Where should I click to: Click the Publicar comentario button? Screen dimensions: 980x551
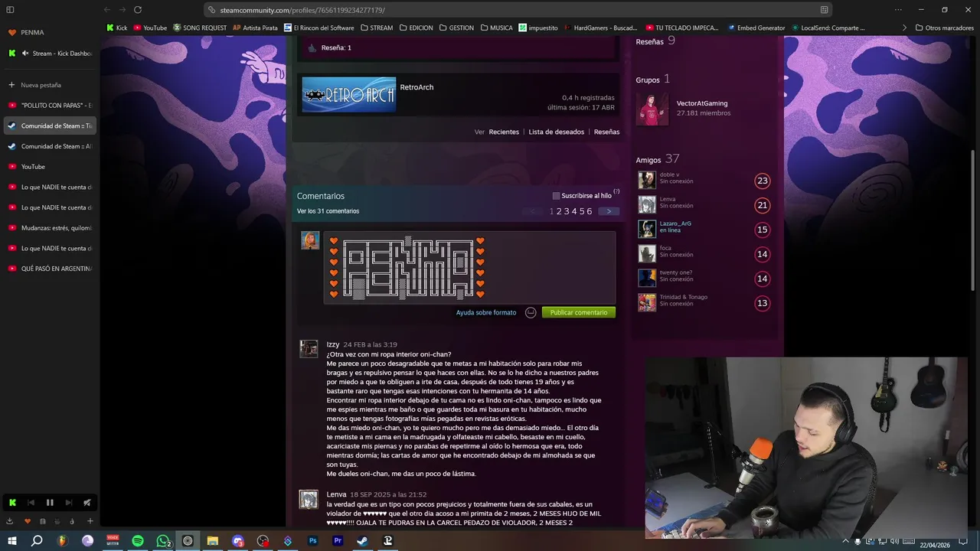point(579,312)
